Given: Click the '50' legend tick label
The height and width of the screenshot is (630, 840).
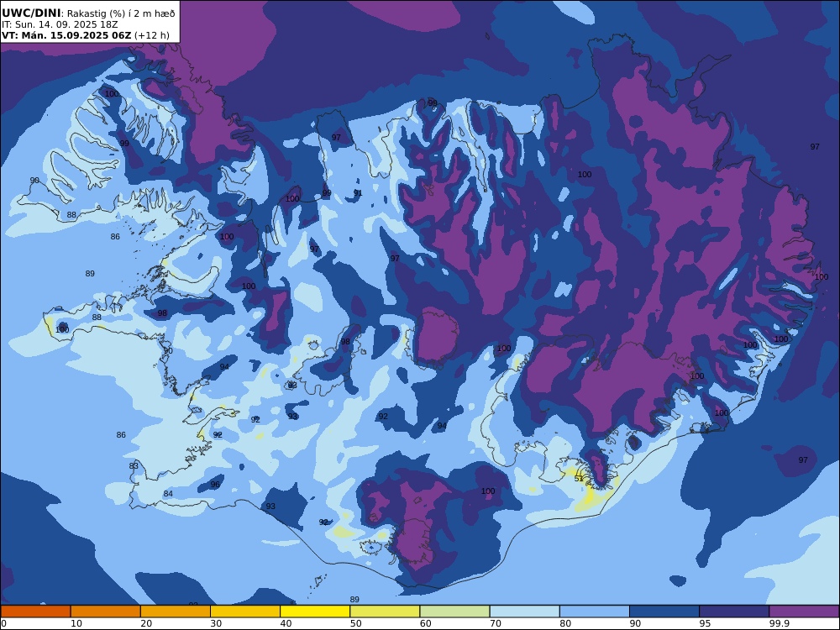Looking at the screenshot, I should coord(355,623).
